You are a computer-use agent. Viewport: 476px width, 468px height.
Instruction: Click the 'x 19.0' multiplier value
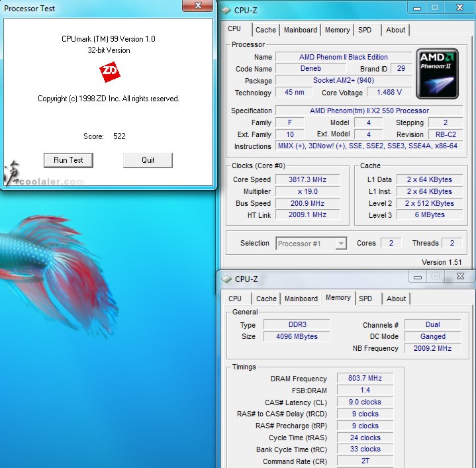tap(307, 191)
